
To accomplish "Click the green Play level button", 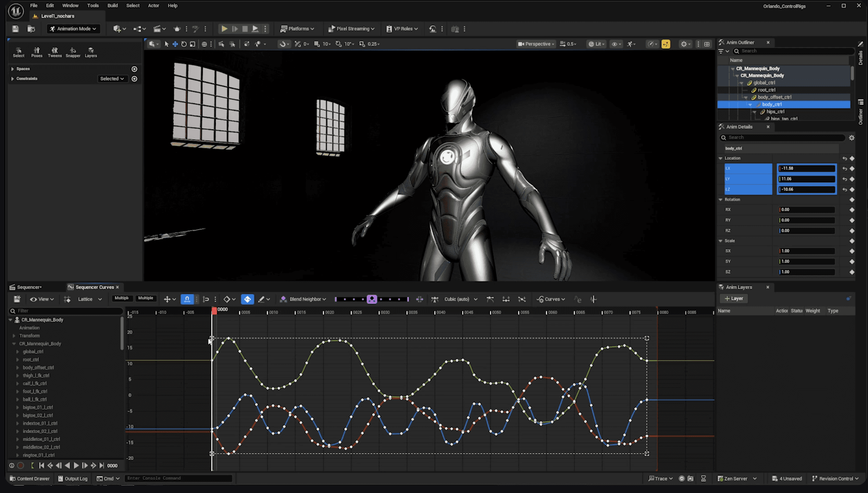I will click(x=224, y=29).
